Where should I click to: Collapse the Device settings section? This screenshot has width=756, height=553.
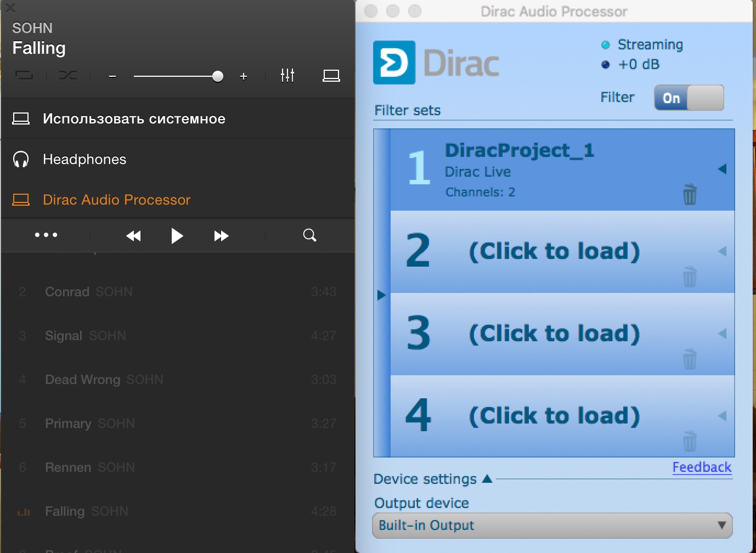click(x=487, y=479)
